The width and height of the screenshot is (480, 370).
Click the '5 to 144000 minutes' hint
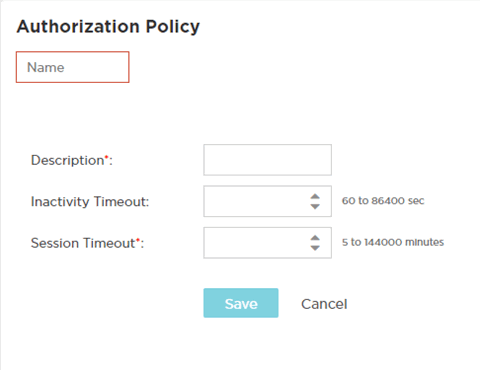[393, 242]
